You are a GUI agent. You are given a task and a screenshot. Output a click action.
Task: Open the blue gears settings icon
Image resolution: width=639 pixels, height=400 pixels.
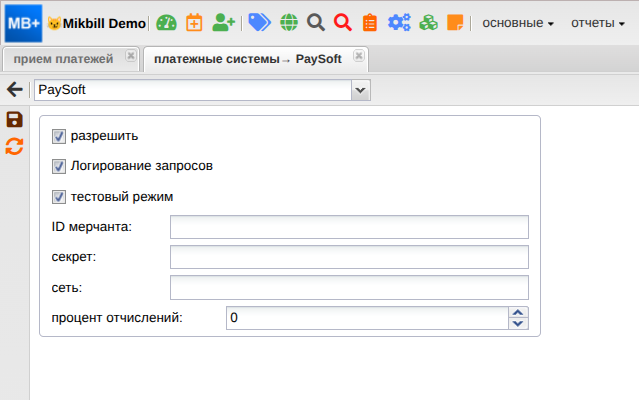(399, 22)
